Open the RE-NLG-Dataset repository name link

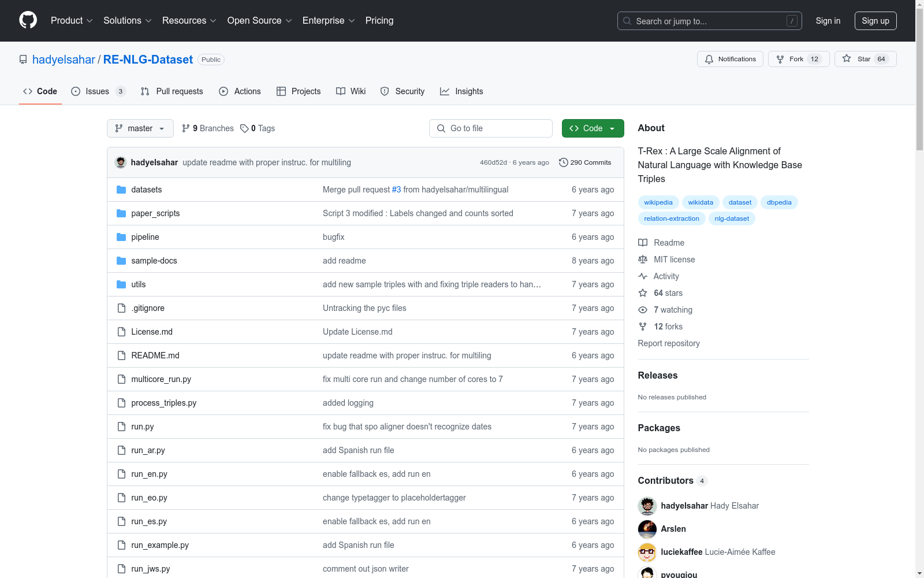click(148, 60)
